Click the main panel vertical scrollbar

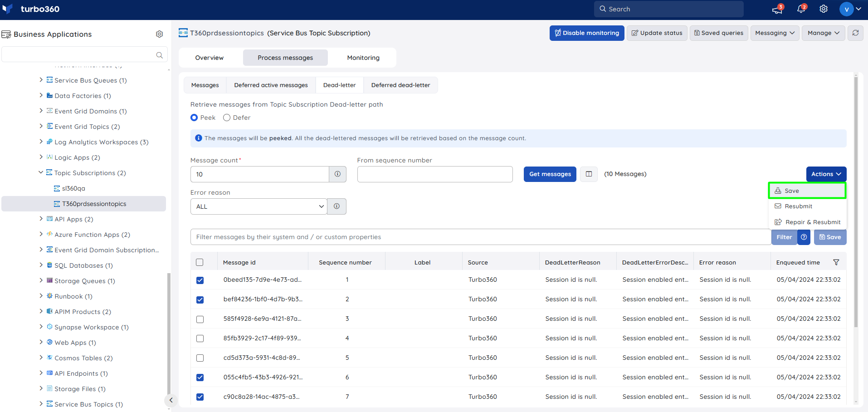click(x=856, y=202)
